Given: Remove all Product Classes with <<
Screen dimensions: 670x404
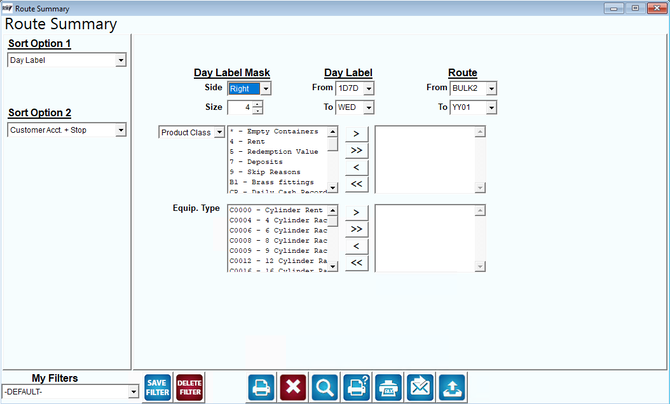Looking at the screenshot, I should point(356,184).
